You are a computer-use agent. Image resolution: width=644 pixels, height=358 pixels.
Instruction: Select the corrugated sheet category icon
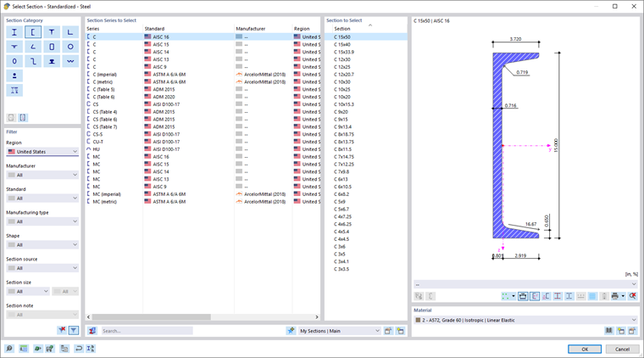[70, 61]
